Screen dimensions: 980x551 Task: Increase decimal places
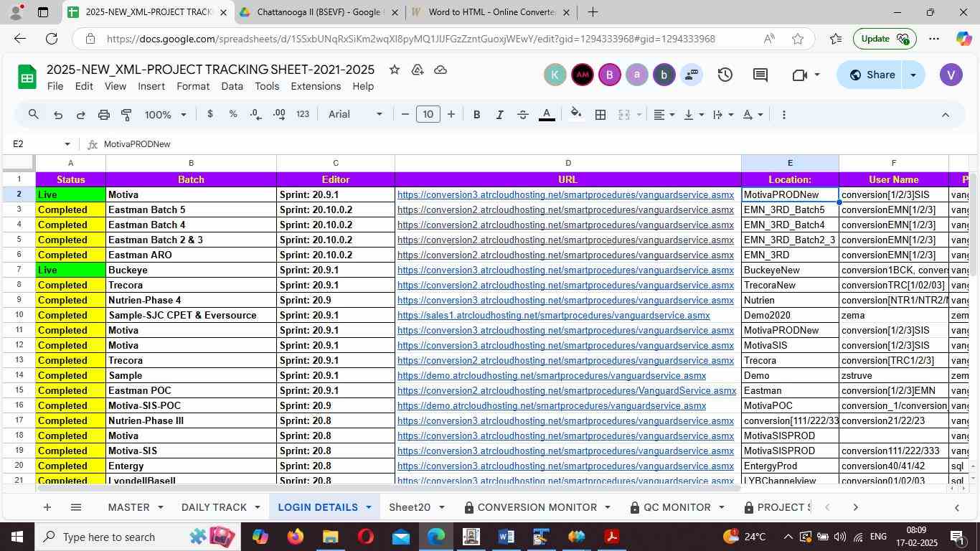tap(279, 115)
